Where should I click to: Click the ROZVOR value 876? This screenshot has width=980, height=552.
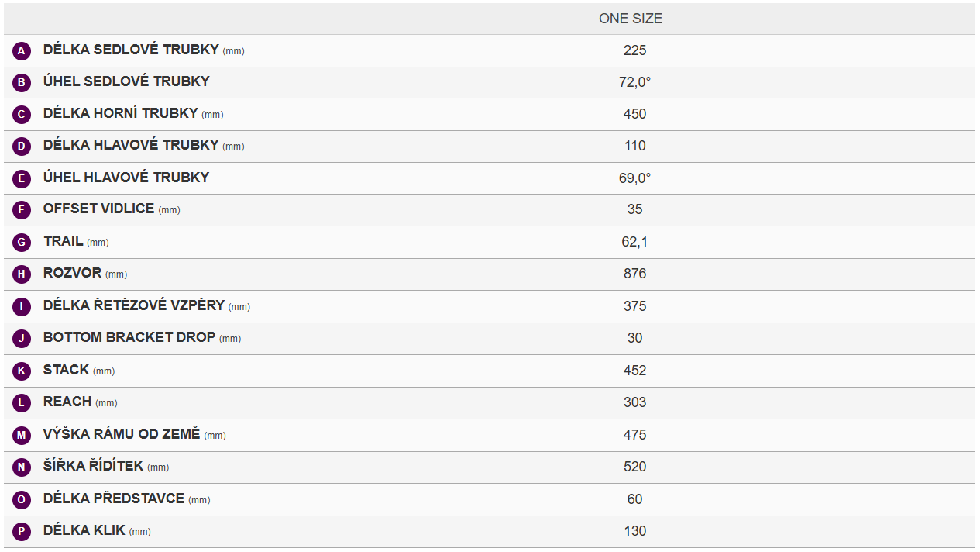tap(634, 274)
